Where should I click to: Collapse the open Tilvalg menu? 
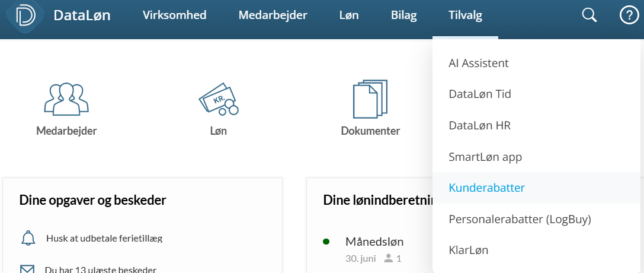pyautogui.click(x=465, y=15)
